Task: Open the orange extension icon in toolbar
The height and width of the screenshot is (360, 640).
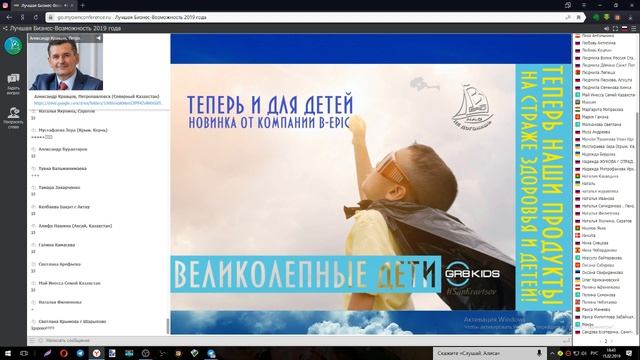Action: pyautogui.click(x=618, y=18)
